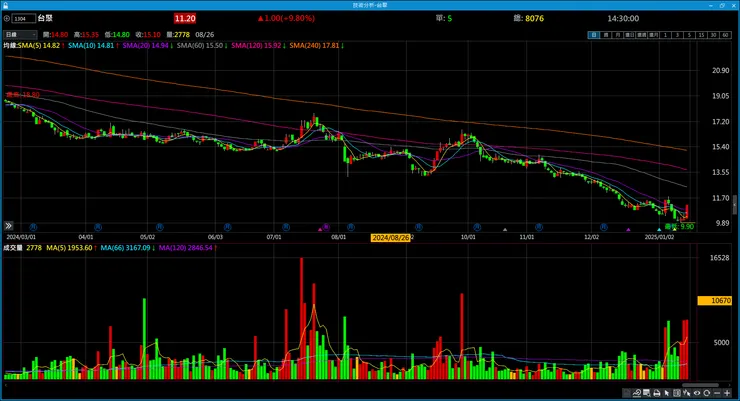The height and width of the screenshot is (401, 740).
Task: Select the 月 monthly period button
Action: pos(618,35)
